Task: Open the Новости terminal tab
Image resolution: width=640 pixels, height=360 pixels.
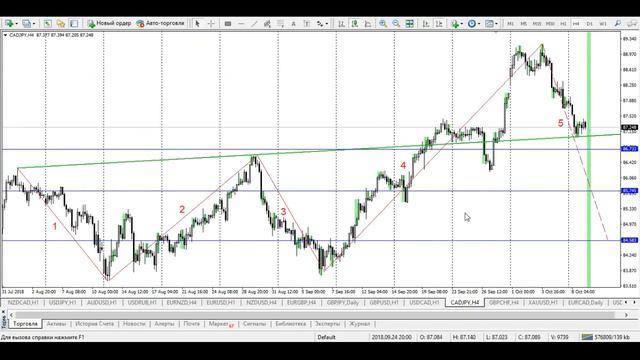Action: point(134,324)
